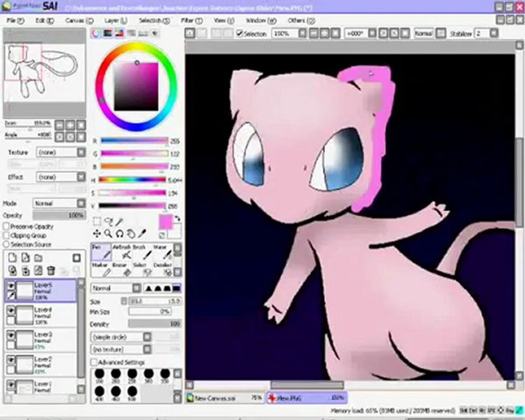Image resolution: width=525 pixels, height=420 pixels.
Task: Pick the Hand pan tool
Action: click(131, 233)
